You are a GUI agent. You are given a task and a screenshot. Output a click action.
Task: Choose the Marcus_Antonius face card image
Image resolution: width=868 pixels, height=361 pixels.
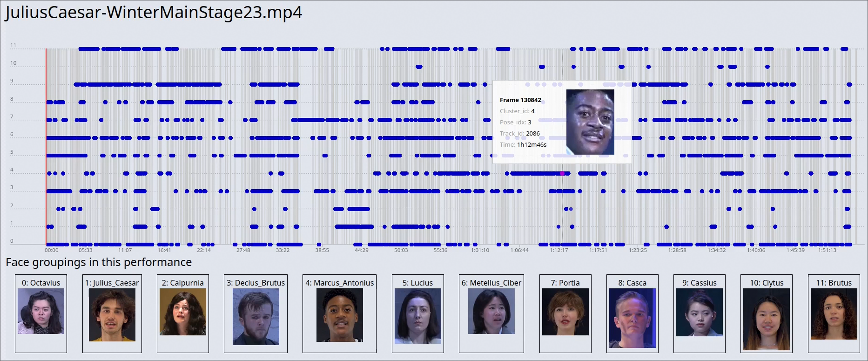pyautogui.click(x=340, y=315)
